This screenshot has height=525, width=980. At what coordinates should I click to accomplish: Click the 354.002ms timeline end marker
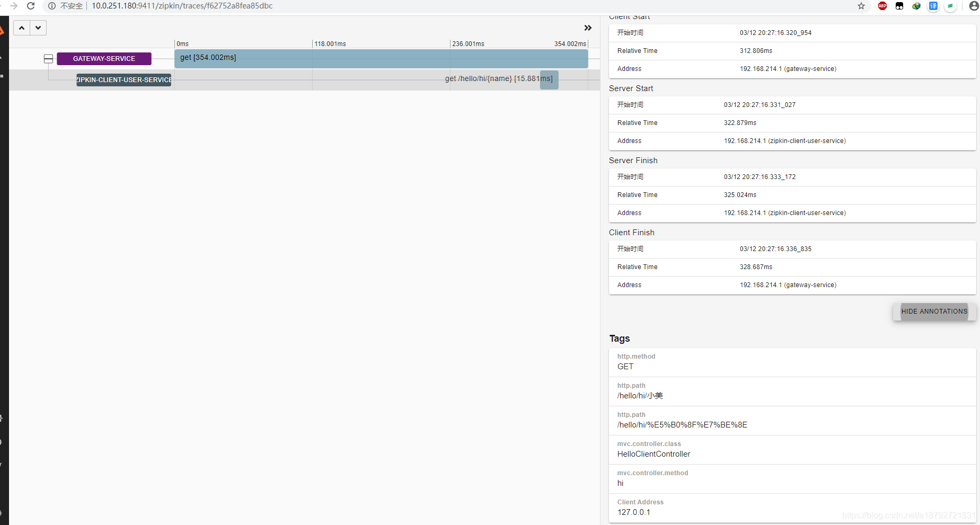click(570, 44)
